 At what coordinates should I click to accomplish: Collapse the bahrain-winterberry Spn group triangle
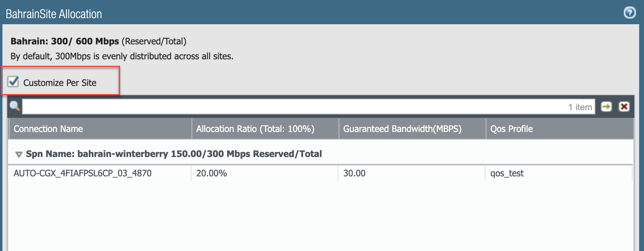19,155
